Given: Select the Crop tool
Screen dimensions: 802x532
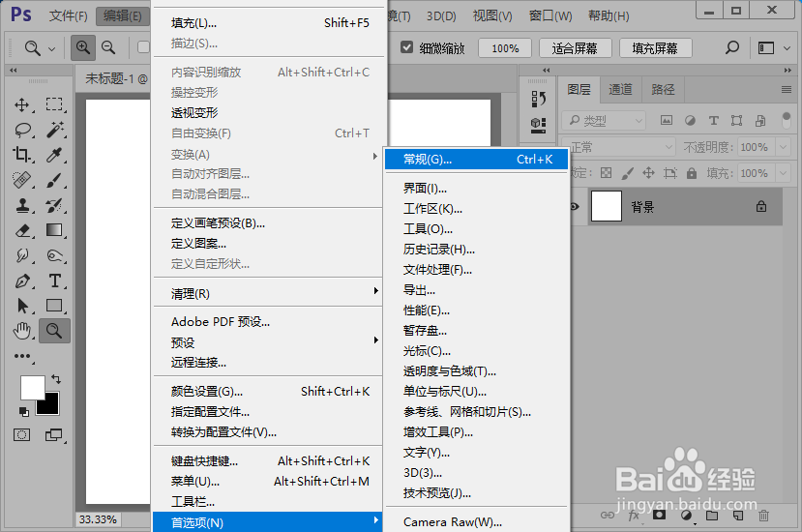Looking at the screenshot, I should click(21, 154).
